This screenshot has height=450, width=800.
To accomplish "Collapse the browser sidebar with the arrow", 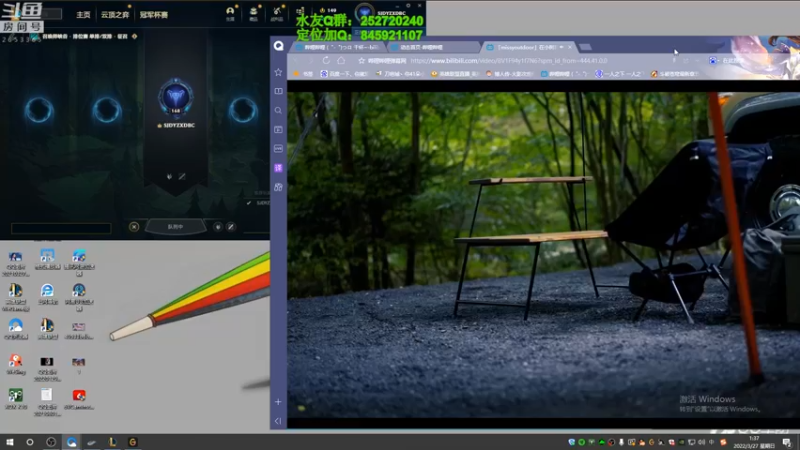I will point(278,421).
